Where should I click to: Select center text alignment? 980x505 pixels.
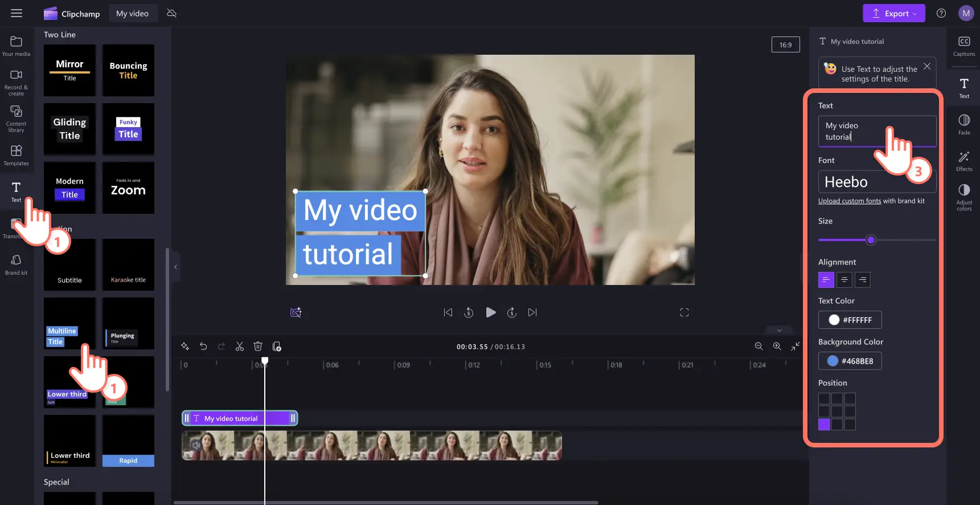point(844,280)
